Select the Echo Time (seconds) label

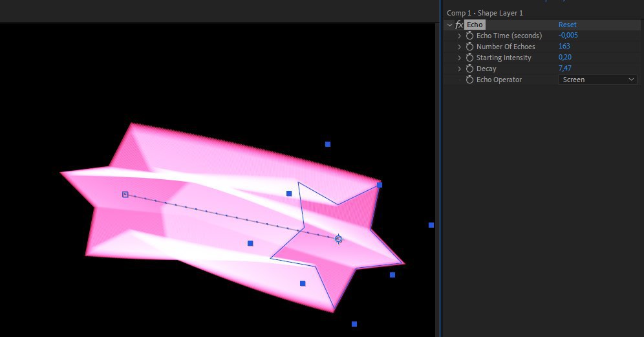(x=509, y=36)
